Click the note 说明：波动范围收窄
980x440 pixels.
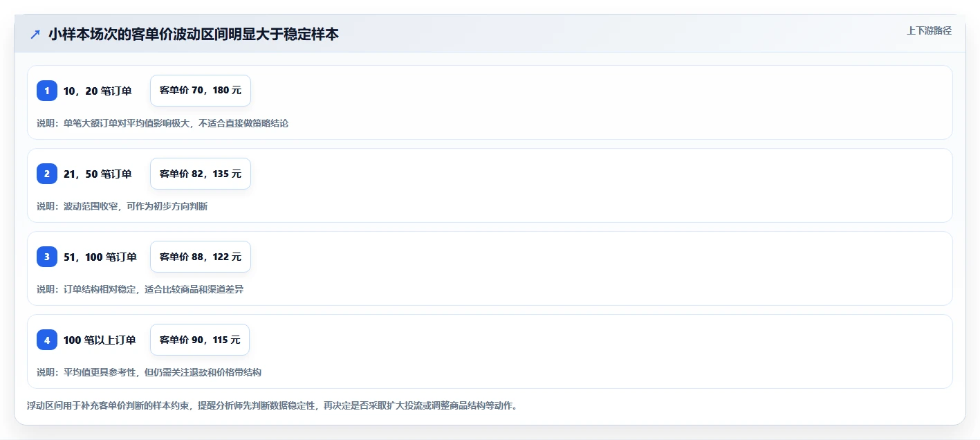click(x=122, y=206)
